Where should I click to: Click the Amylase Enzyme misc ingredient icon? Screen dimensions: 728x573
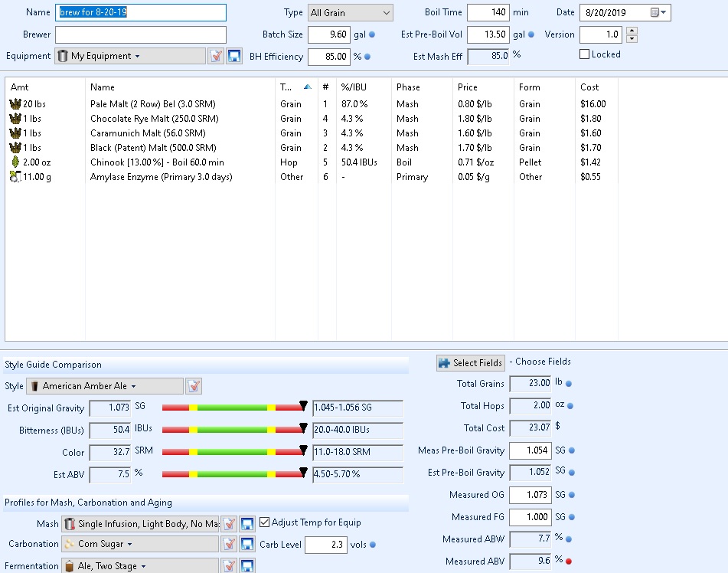[15, 177]
